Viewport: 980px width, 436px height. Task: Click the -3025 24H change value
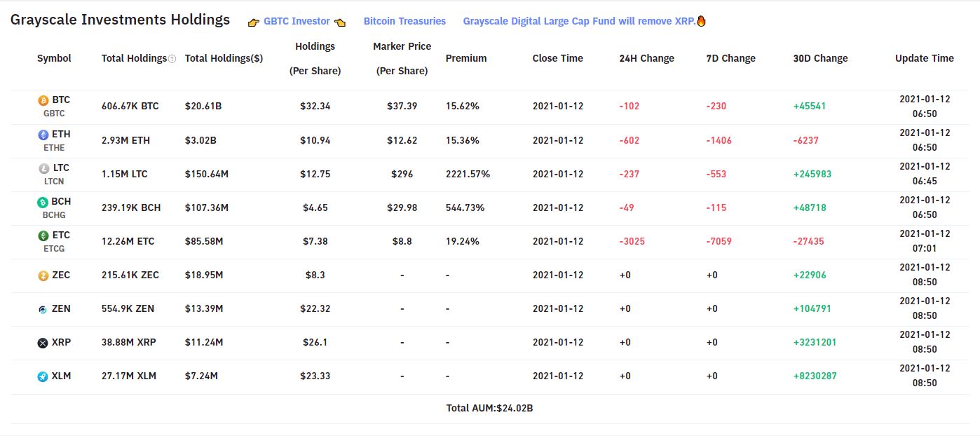632,241
